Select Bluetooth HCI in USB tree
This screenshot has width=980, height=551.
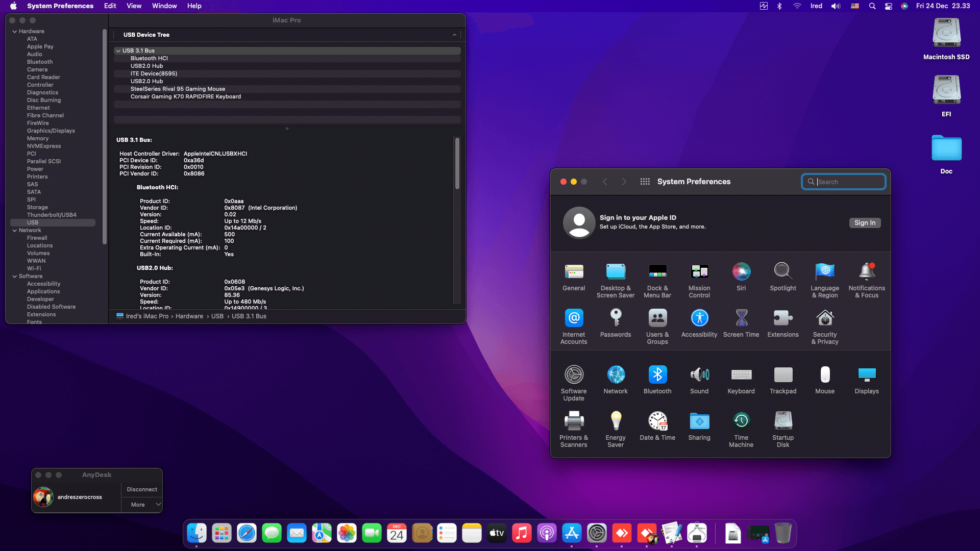click(287, 58)
